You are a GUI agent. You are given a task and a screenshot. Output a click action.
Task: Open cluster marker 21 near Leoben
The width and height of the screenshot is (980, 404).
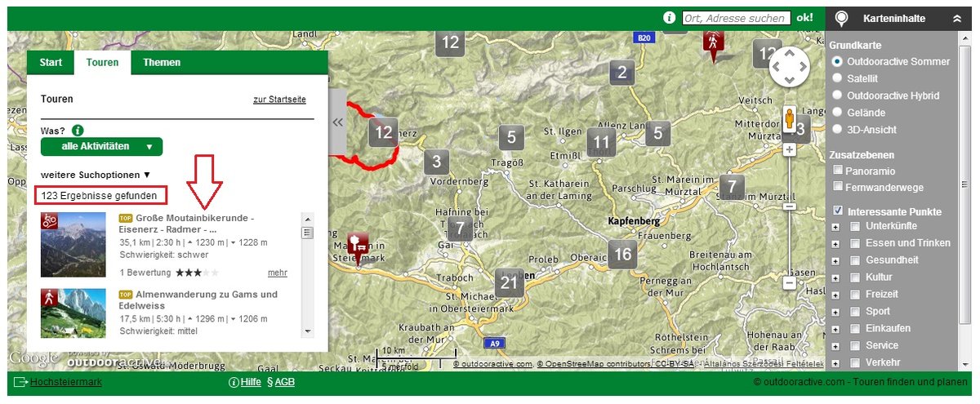pyautogui.click(x=510, y=282)
